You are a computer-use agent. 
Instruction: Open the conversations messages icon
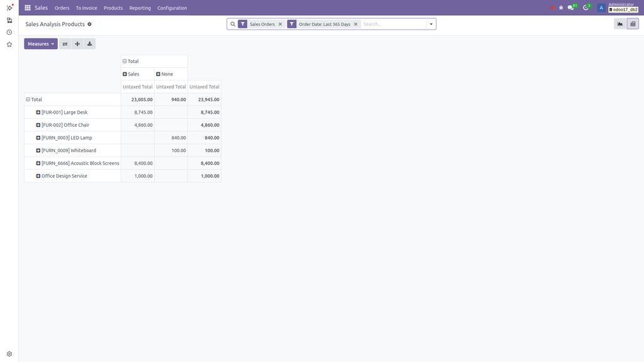[x=571, y=8]
